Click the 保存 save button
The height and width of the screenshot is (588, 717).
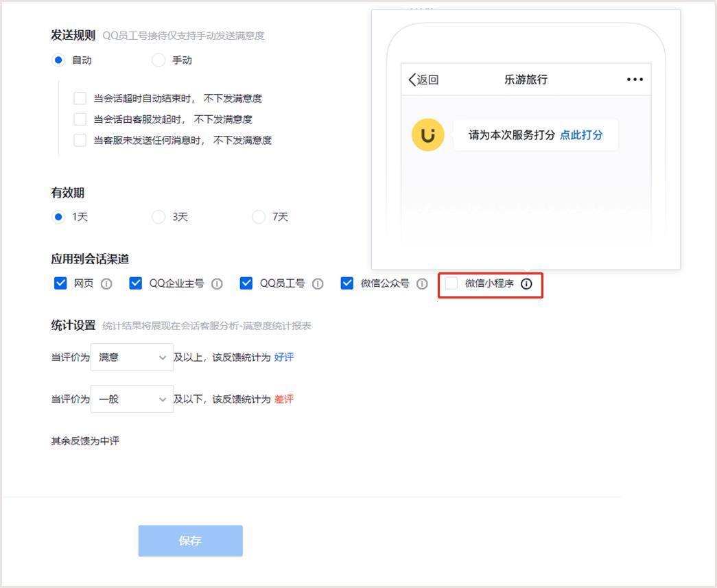pyautogui.click(x=190, y=541)
